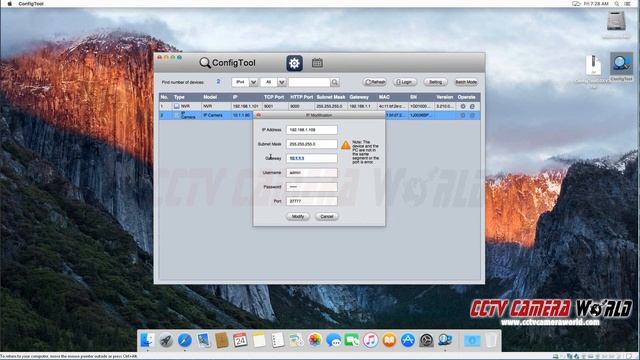The height and width of the screenshot is (360, 640).
Task: Select the NVR device row
Action: (x=320, y=106)
